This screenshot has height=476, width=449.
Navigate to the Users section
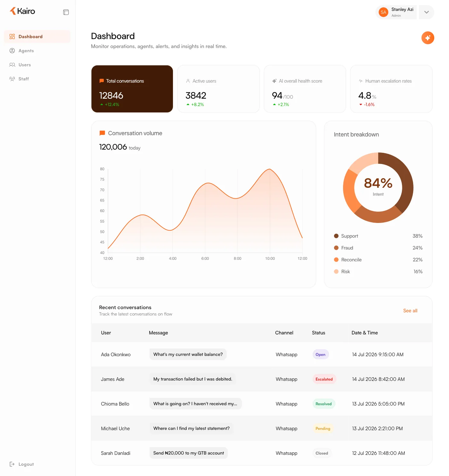click(37, 65)
